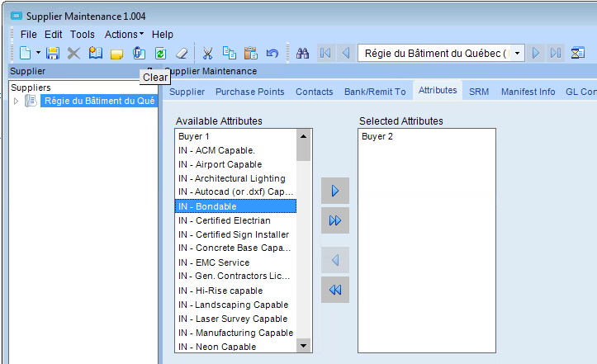Screen dimensions: 597x364
Task: Select IN - Landscaping Capable attribute
Action: (235, 305)
